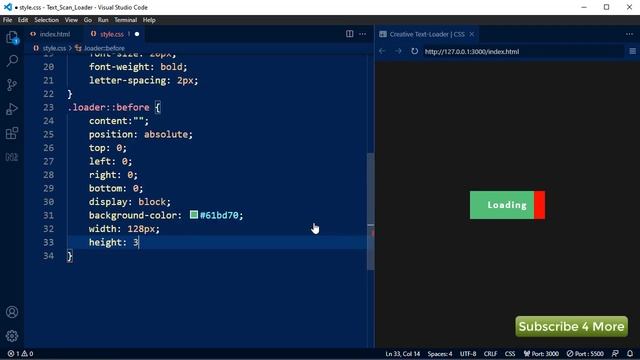Click the 'bottom: 0;' line

tap(116, 188)
